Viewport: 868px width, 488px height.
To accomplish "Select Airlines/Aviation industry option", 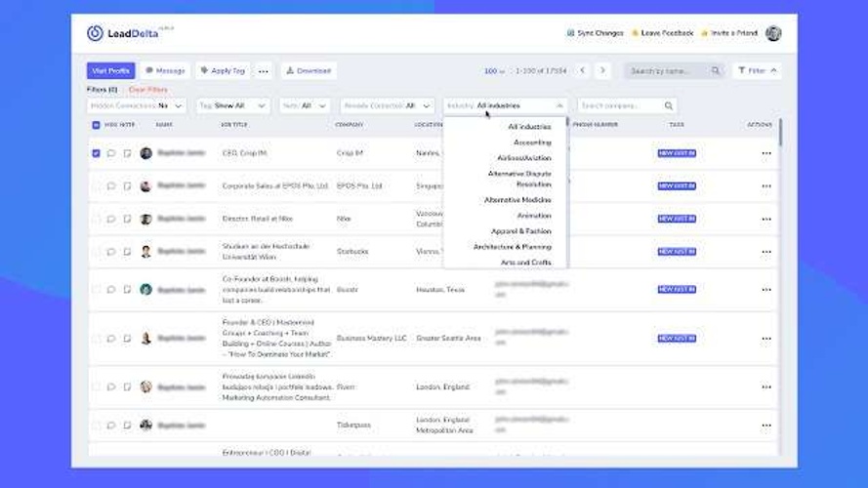I will [523, 158].
